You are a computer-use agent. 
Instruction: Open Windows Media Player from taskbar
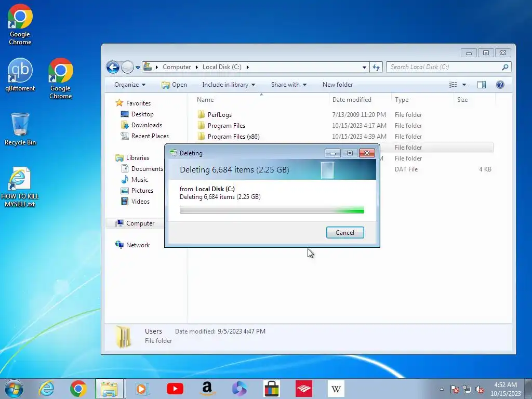pyautogui.click(x=142, y=389)
